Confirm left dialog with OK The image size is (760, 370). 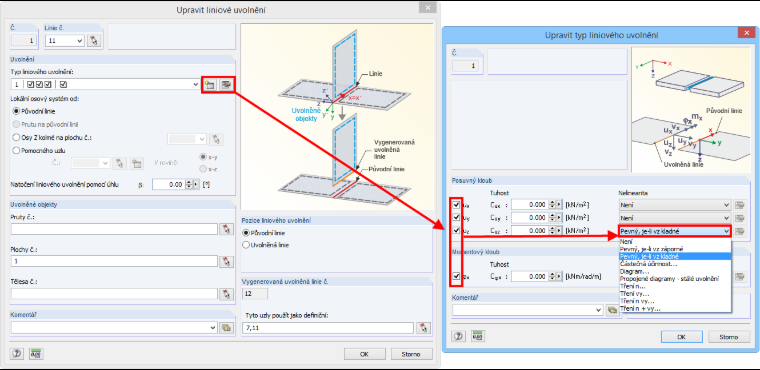(x=364, y=354)
